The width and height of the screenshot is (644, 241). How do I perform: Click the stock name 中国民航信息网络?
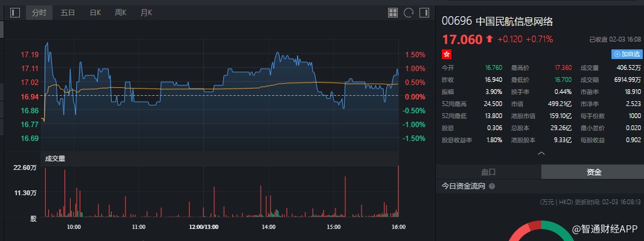(514, 21)
